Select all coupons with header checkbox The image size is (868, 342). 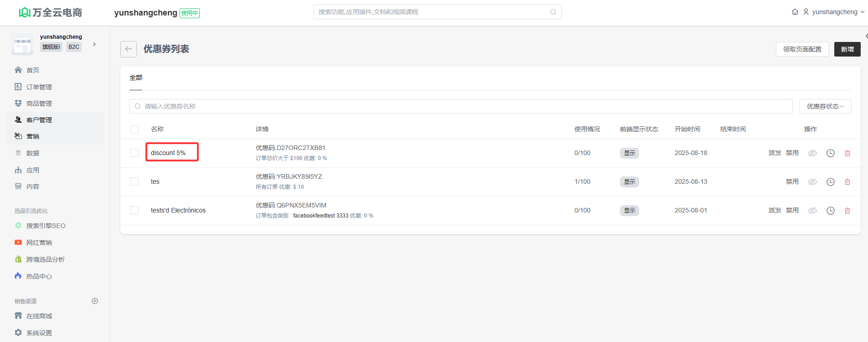click(134, 130)
